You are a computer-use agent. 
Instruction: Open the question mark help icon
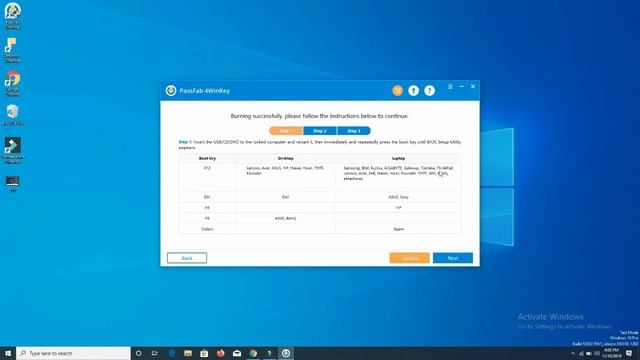pyautogui.click(x=429, y=91)
